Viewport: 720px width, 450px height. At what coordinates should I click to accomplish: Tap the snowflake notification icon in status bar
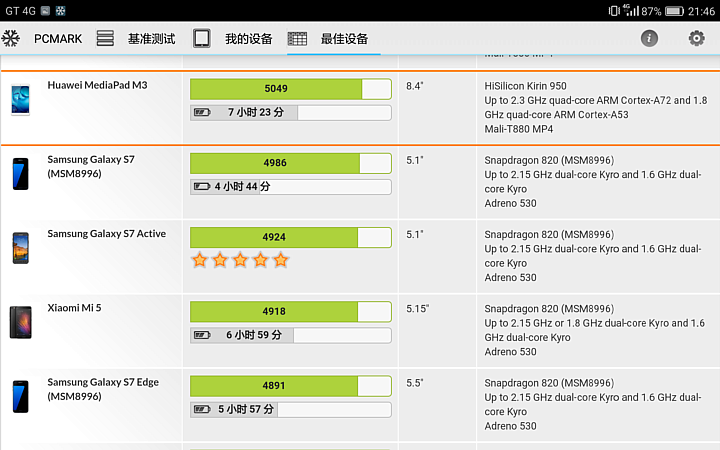pyautogui.click(x=61, y=11)
